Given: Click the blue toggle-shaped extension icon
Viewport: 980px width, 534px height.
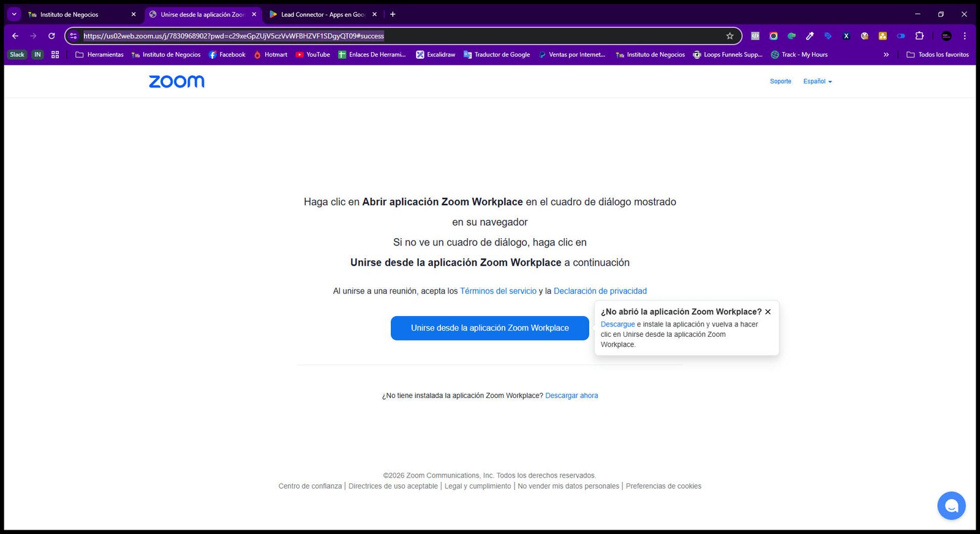Looking at the screenshot, I should pos(901,36).
